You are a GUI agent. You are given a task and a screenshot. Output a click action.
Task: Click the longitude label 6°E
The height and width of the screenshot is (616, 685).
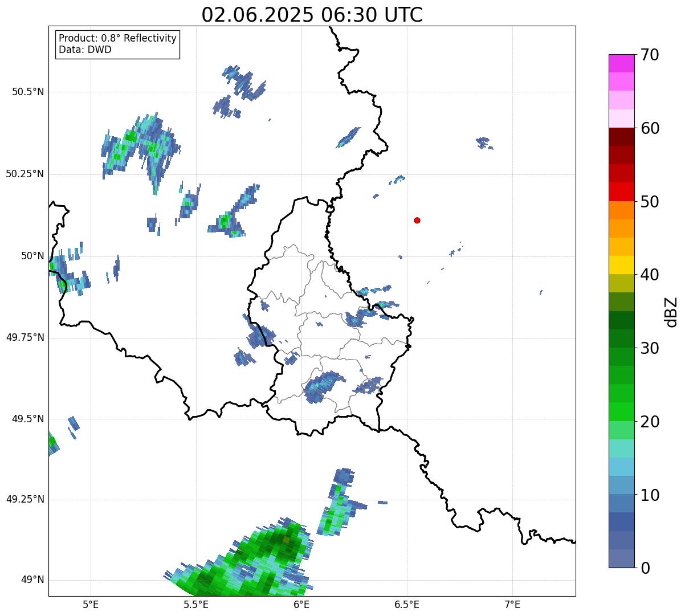tap(301, 605)
